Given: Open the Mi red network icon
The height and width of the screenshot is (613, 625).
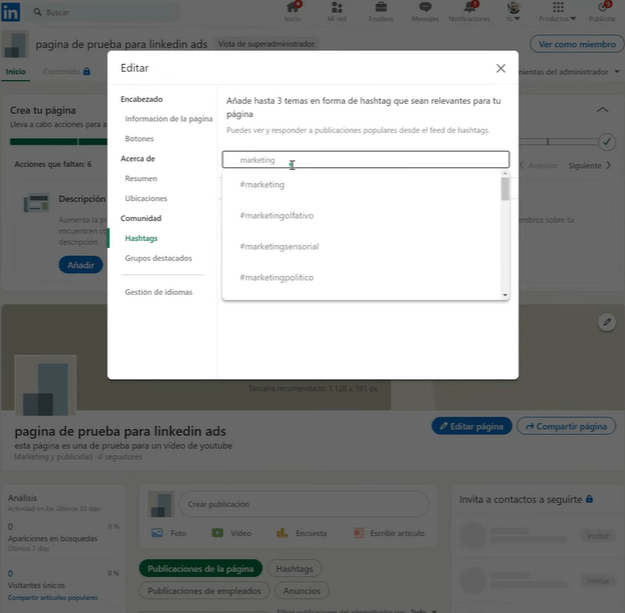Looking at the screenshot, I should point(337,12).
